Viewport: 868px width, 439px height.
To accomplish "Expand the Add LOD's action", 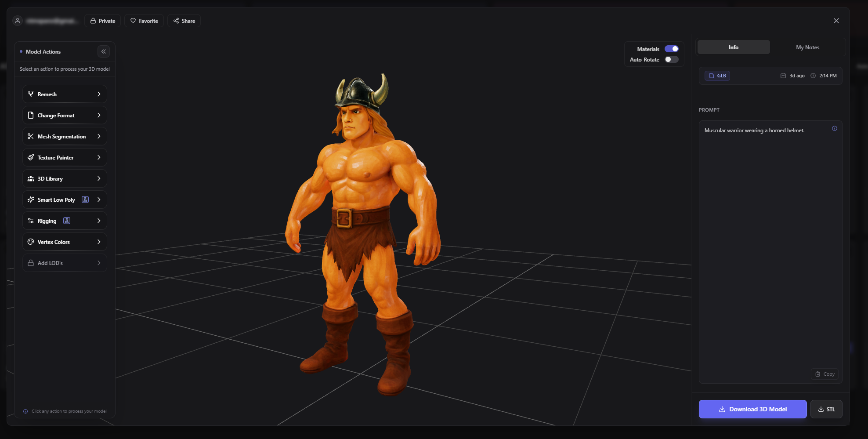I will (65, 263).
